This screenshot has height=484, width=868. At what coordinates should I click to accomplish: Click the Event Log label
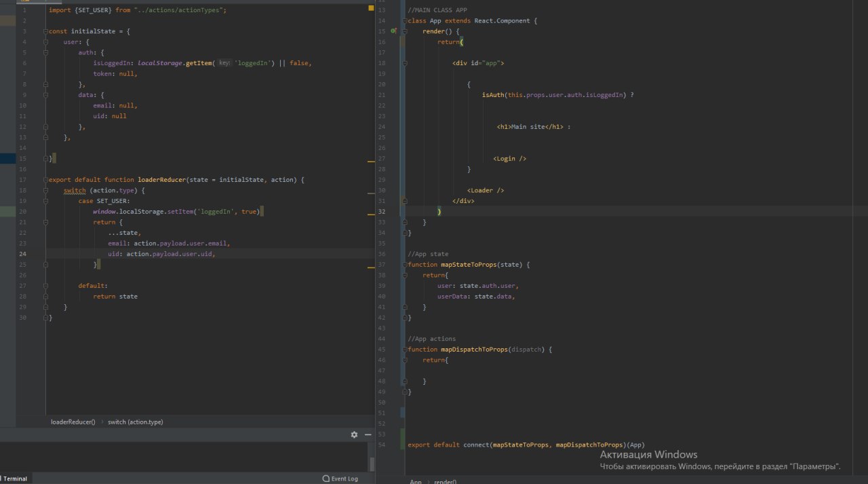point(344,479)
